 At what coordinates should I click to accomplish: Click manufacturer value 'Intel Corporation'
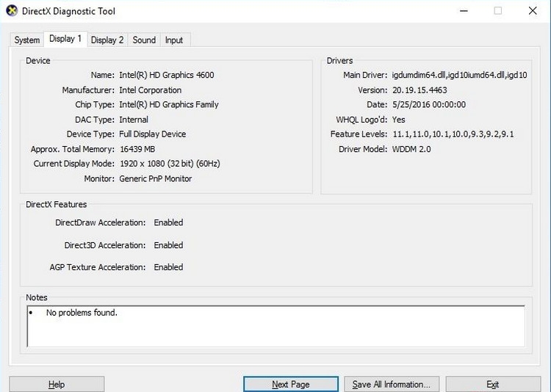pyautogui.click(x=151, y=90)
